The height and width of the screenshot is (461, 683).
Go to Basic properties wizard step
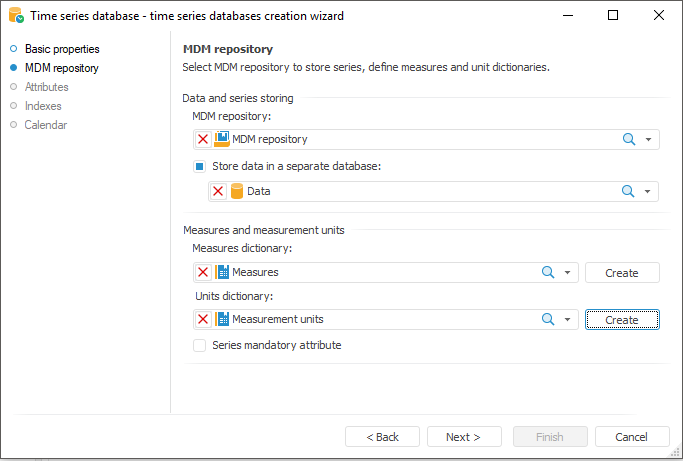pyautogui.click(x=62, y=49)
